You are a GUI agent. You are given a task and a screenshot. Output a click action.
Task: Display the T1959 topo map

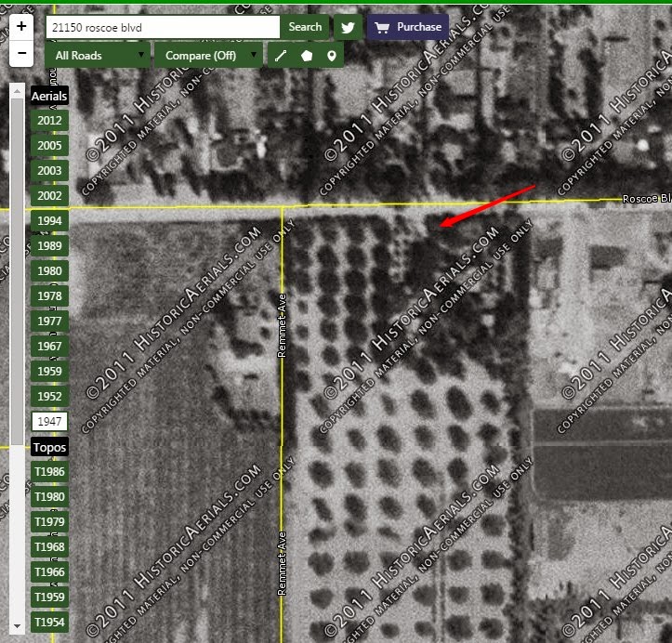pyautogui.click(x=49, y=597)
